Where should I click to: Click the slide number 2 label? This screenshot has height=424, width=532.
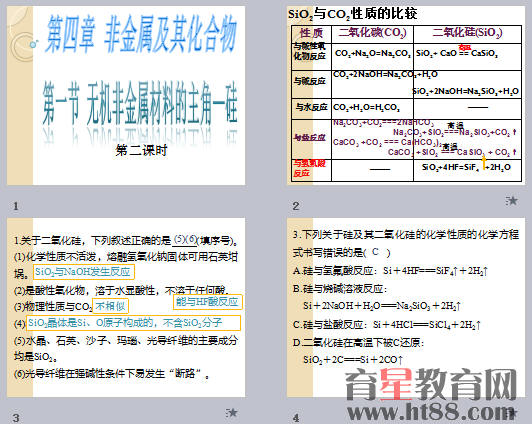click(296, 206)
